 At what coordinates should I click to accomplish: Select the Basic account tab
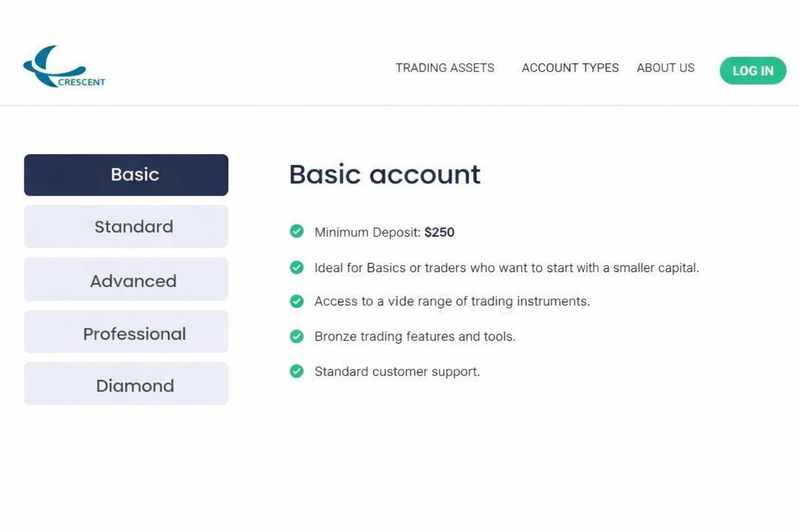[126, 175]
